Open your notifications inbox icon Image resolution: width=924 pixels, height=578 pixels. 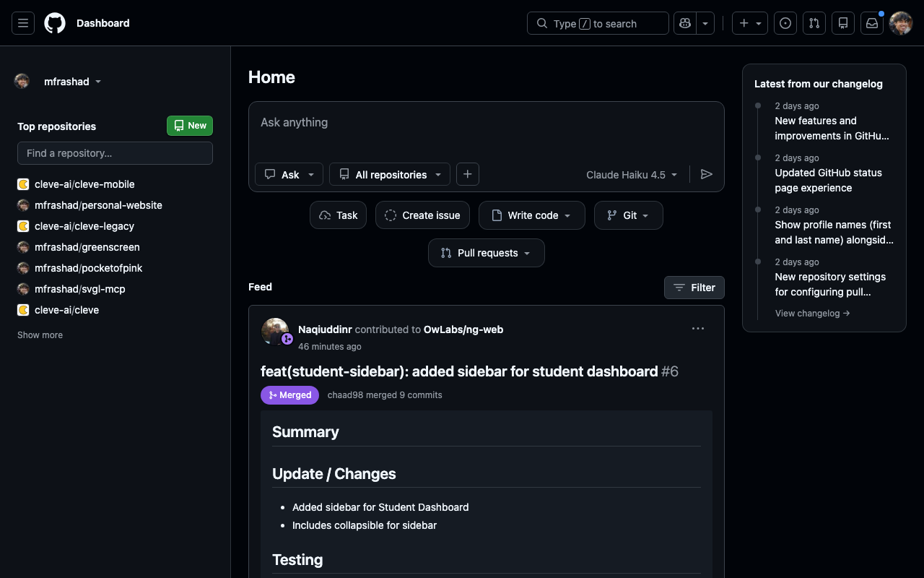pos(871,22)
